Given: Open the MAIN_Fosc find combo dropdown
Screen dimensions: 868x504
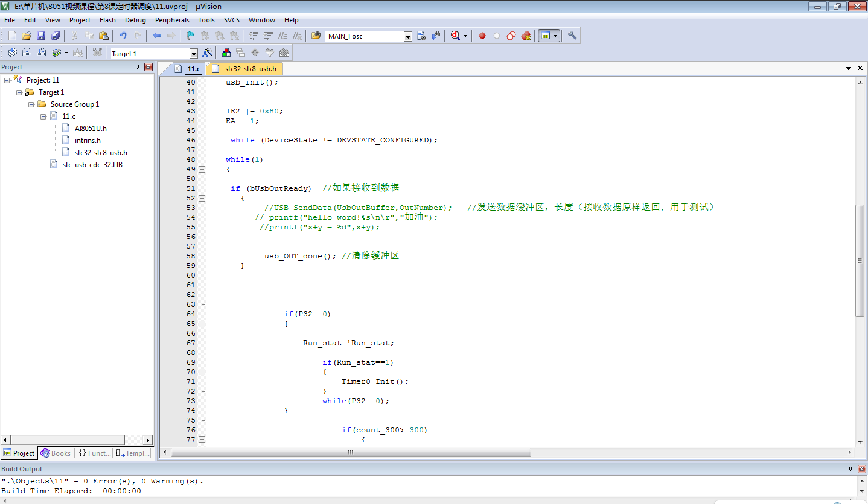Looking at the screenshot, I should pyautogui.click(x=408, y=36).
